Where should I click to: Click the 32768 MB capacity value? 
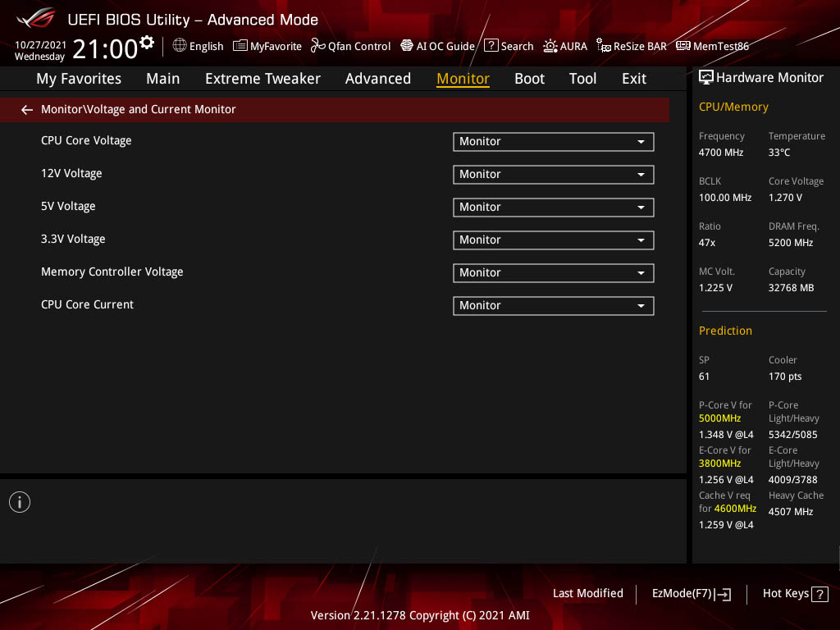coord(792,288)
